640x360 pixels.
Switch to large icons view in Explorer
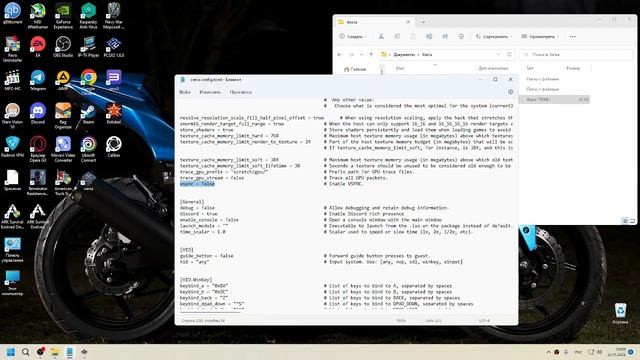[632, 221]
